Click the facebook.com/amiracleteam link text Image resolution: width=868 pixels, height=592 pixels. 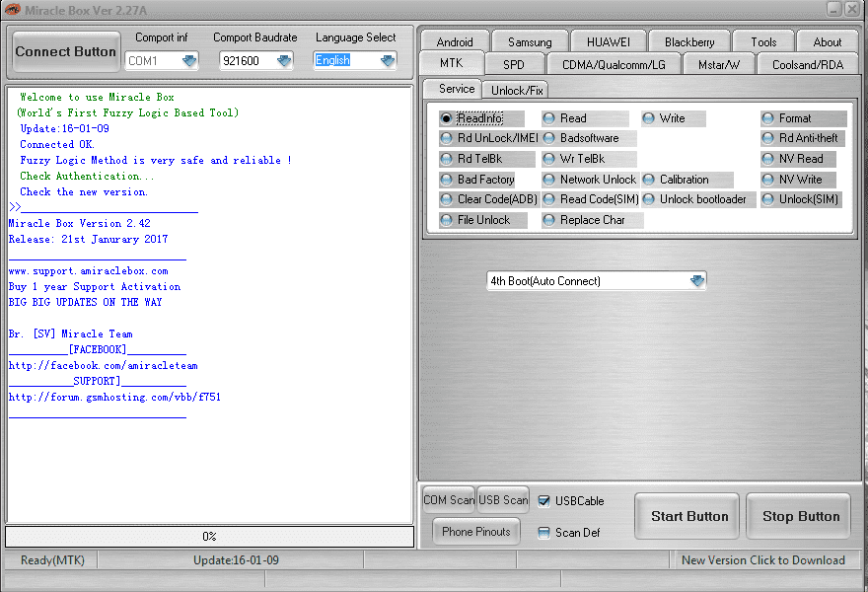click(x=103, y=365)
